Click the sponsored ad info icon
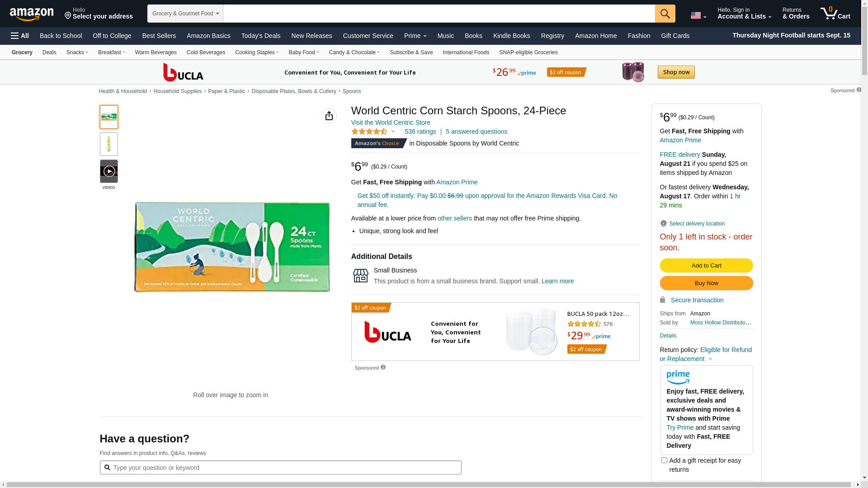This screenshot has height=488, width=868. pyautogui.click(x=383, y=367)
